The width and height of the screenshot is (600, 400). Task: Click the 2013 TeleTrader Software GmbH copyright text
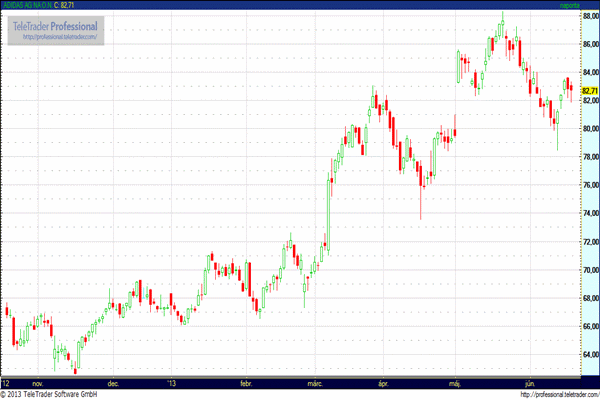[55, 394]
